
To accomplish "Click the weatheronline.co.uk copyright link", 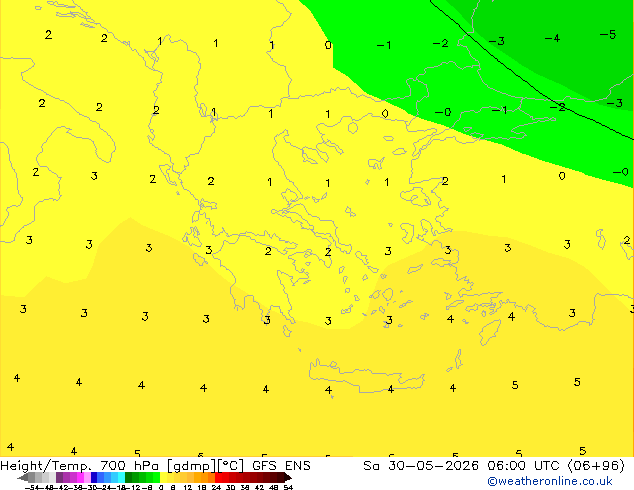I will click(549, 481).
